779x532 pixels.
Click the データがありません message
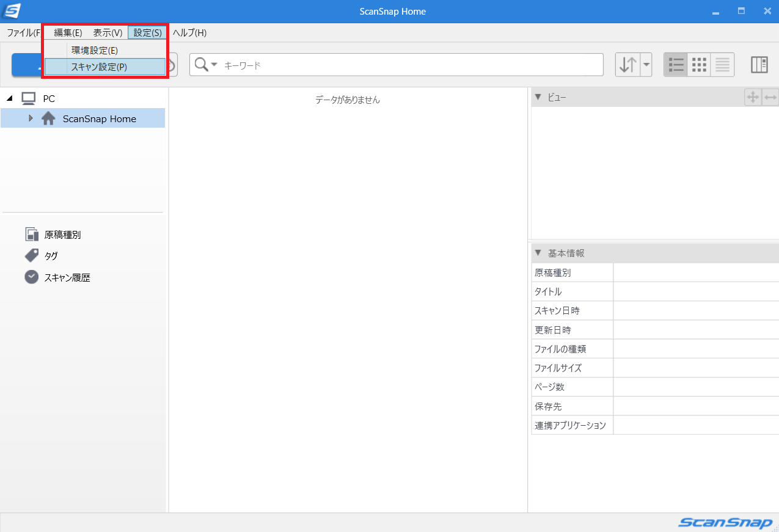coord(348,100)
